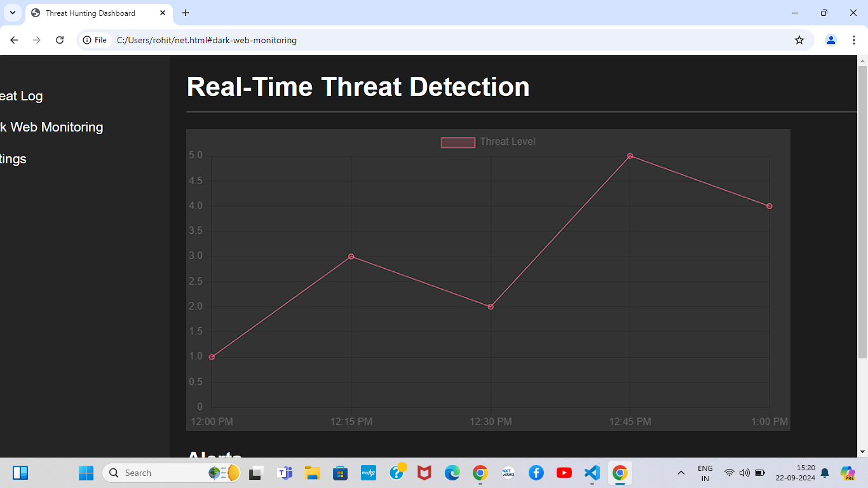Open the notifications bell icon
This screenshot has height=488, width=868.
825,473
